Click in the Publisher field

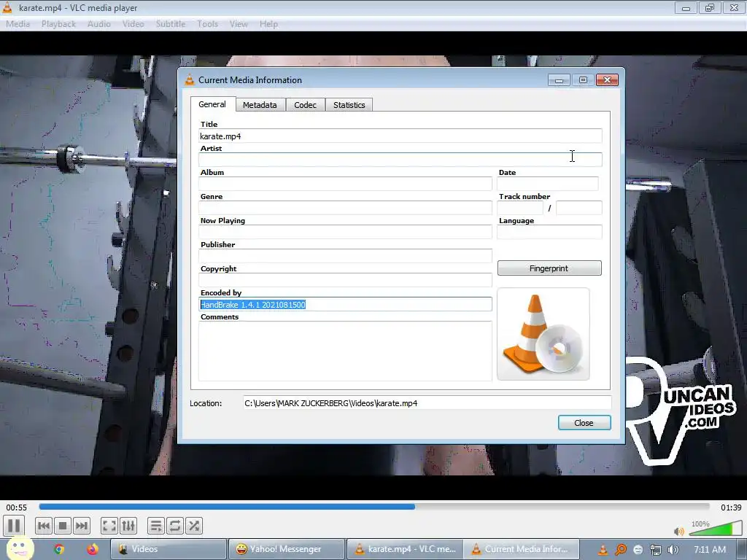tap(345, 256)
